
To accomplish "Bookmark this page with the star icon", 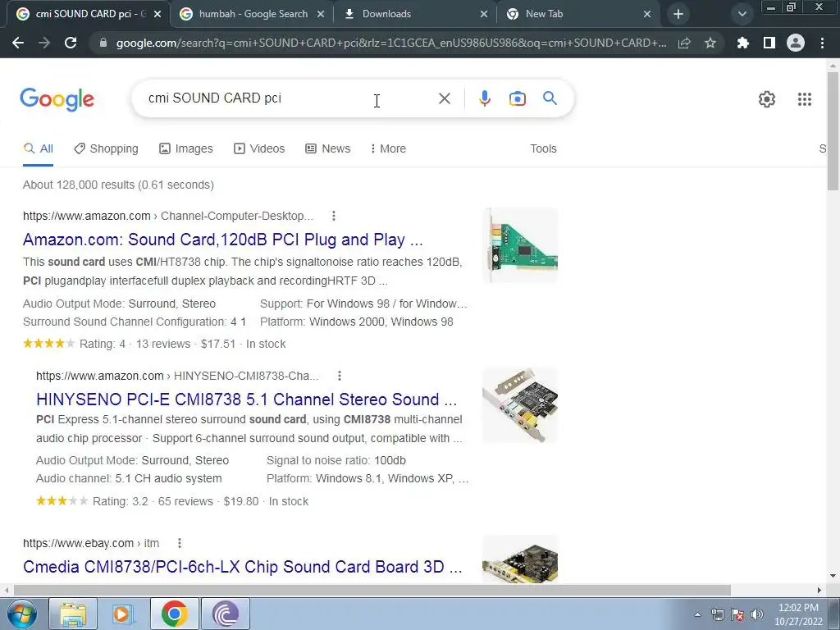I will pyautogui.click(x=710, y=43).
